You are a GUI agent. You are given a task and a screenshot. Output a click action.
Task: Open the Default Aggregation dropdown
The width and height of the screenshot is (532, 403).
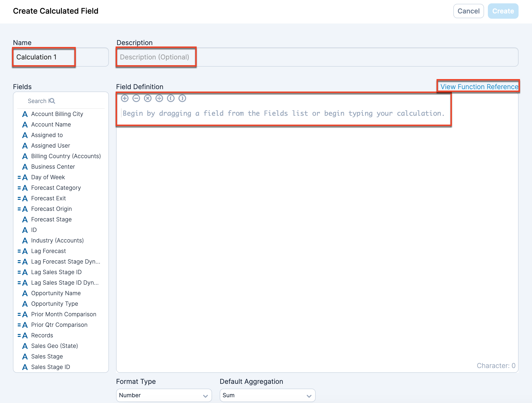tap(267, 395)
